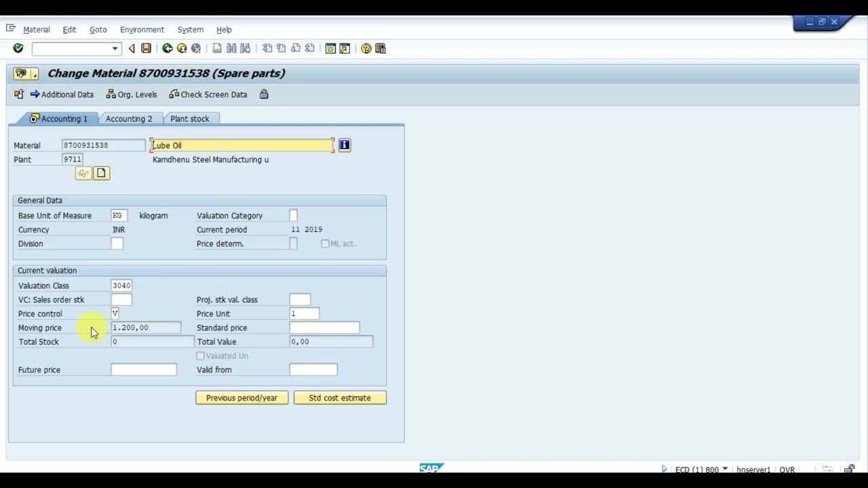Click the blank document icon below Plant
The image size is (868, 488).
[x=101, y=174]
